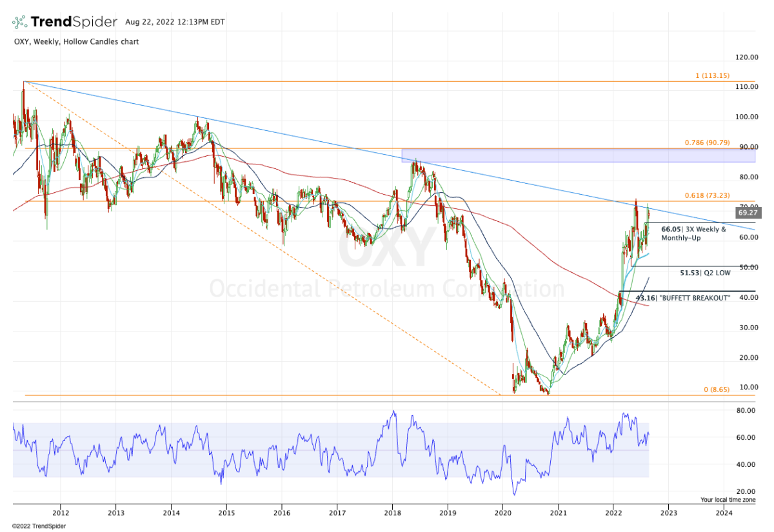The image size is (774, 532).
Task: Select the 0.786 (90.79) Fibonacci label
Action: (708, 143)
